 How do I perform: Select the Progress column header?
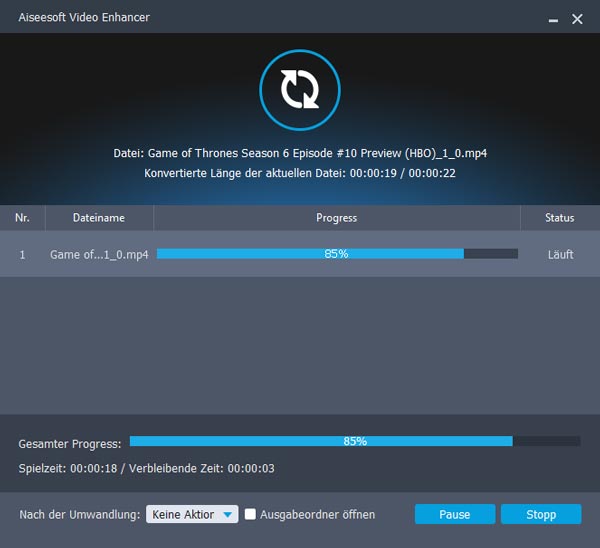pos(336,218)
